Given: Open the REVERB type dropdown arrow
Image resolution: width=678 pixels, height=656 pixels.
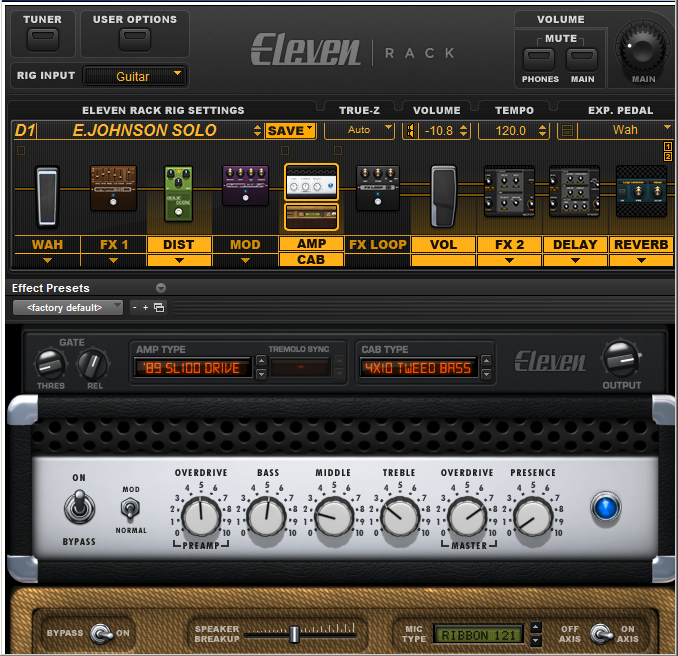Looking at the screenshot, I should (x=641, y=260).
